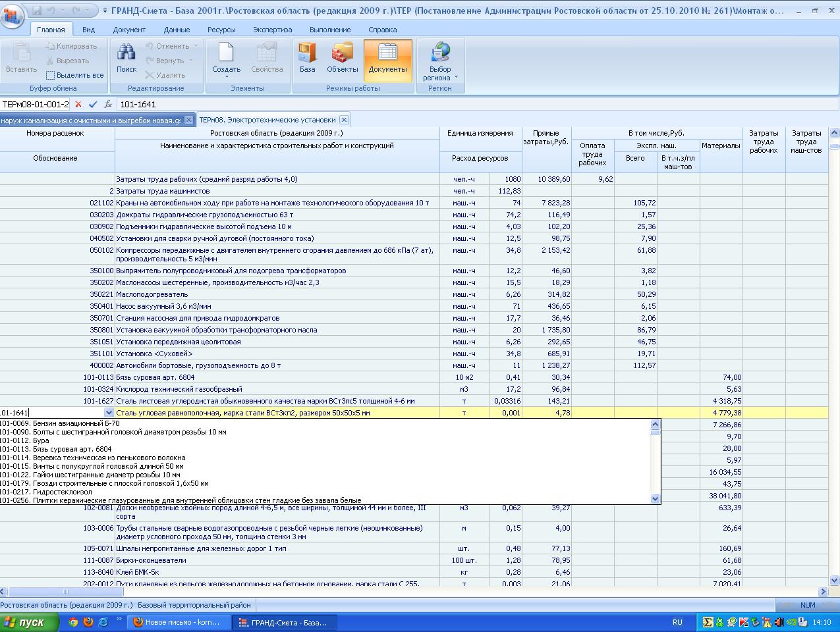Image resolution: width=840 pixels, height=632 pixels.
Task: Expand the quick access toolbar customize arrow
Action: tap(105, 12)
